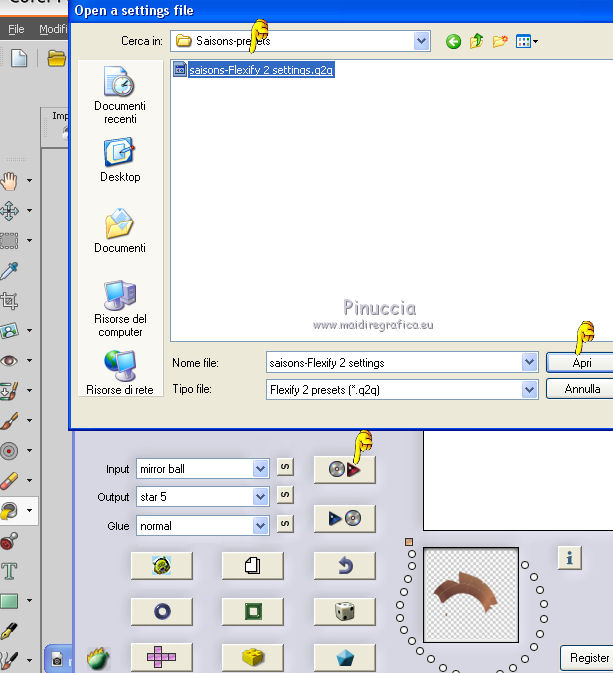Click the New document icon in Corel toolbar
613x673 pixels.
coord(19,58)
